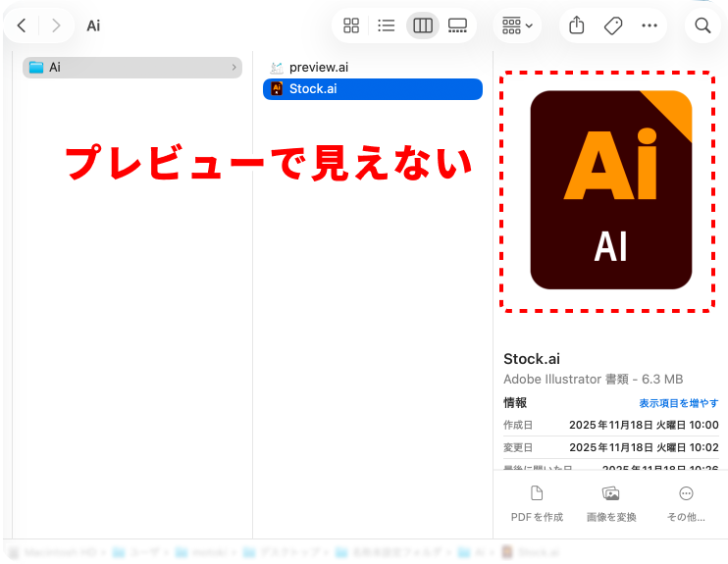Expand the Ai folder chevron
Image resolution: width=728 pixels, height=564 pixels.
point(234,68)
